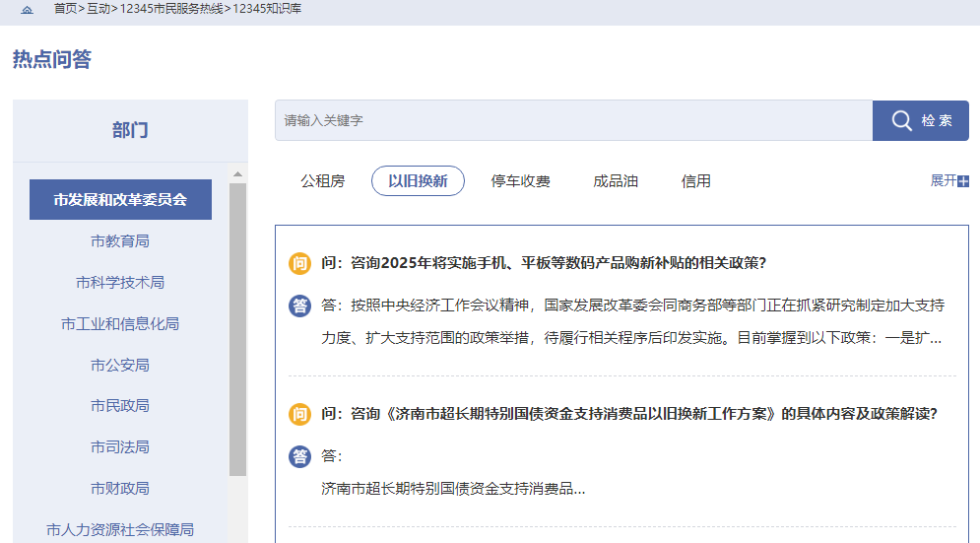This screenshot has height=543, width=980.
Task: Click the blue 答 icon of first answer
Action: pos(299,305)
